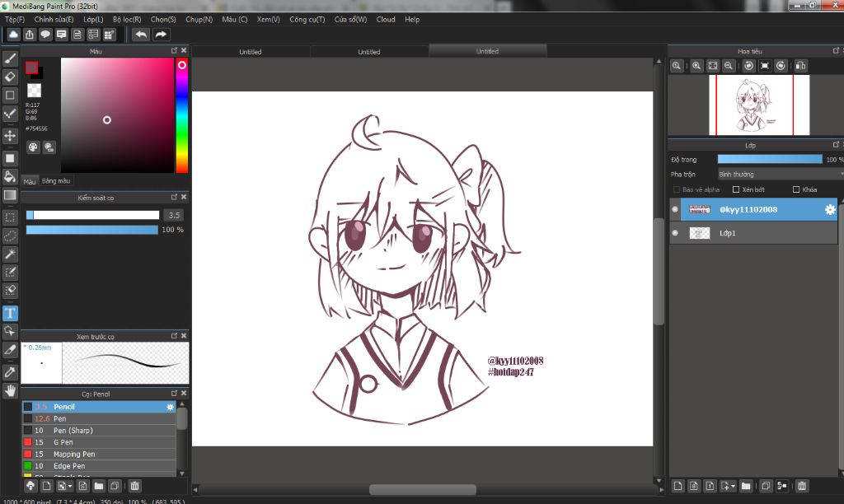Detach the Màu panel
Screen dimensions: 844x504
coord(174,50)
